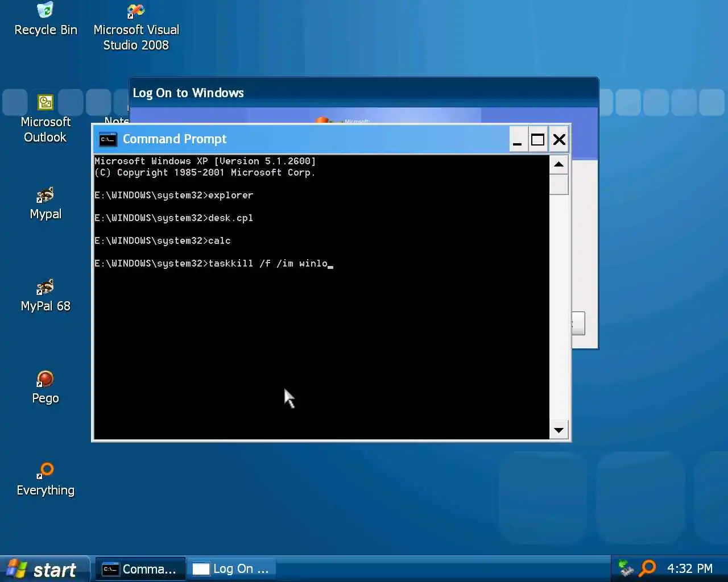Screen dimensions: 728x582
Task: Switch to Log On taskbar button
Action: 231,569
